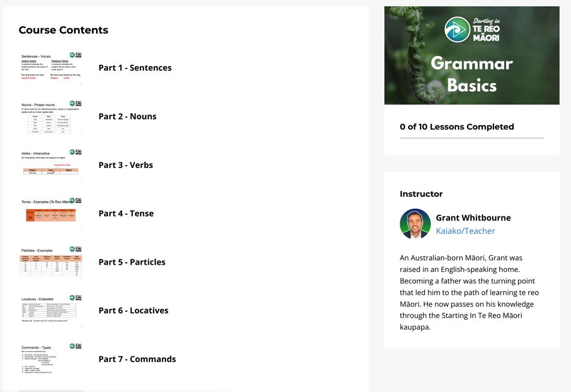The height and width of the screenshot is (392, 571).
Task: Click the Sentences - Voices slide thumbnail
Action: pos(51,68)
